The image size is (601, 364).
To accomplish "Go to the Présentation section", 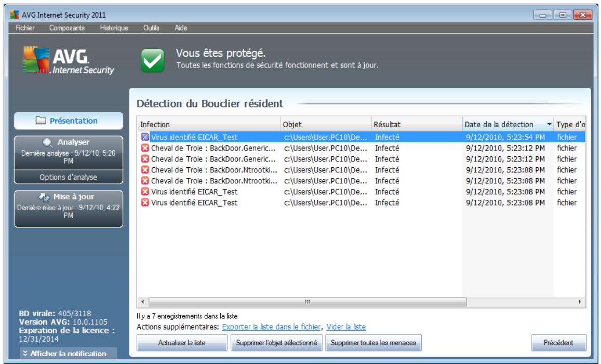I will pyautogui.click(x=69, y=120).
